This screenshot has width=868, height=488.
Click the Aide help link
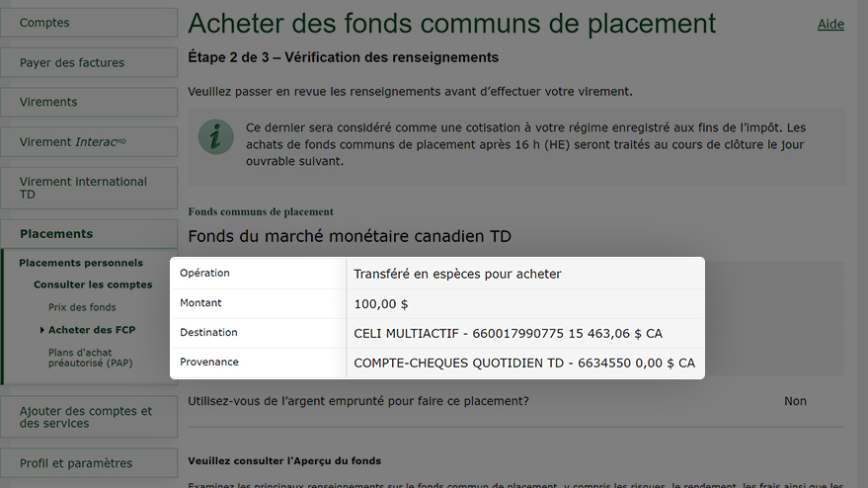coord(830,24)
